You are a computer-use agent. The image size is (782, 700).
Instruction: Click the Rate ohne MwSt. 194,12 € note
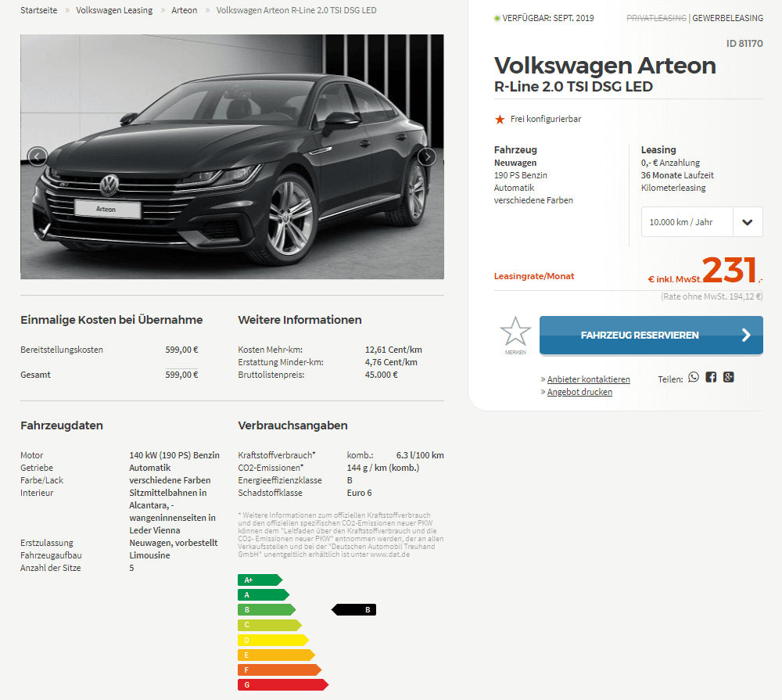(x=712, y=296)
